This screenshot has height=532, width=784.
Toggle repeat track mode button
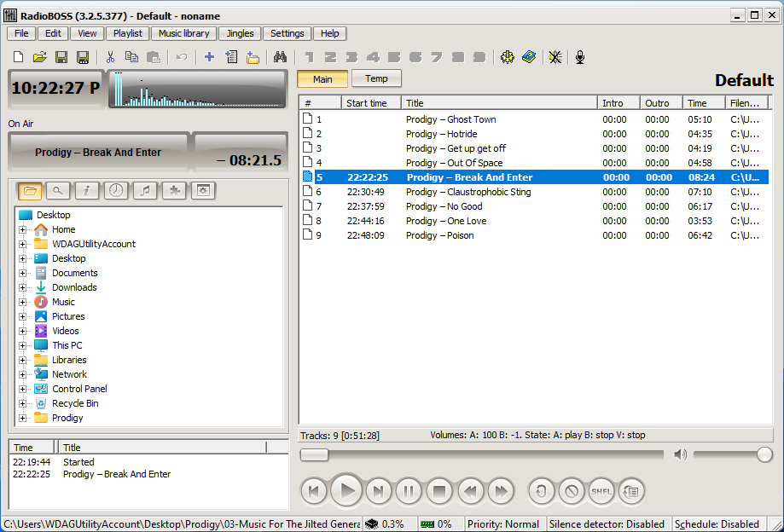tap(541, 492)
